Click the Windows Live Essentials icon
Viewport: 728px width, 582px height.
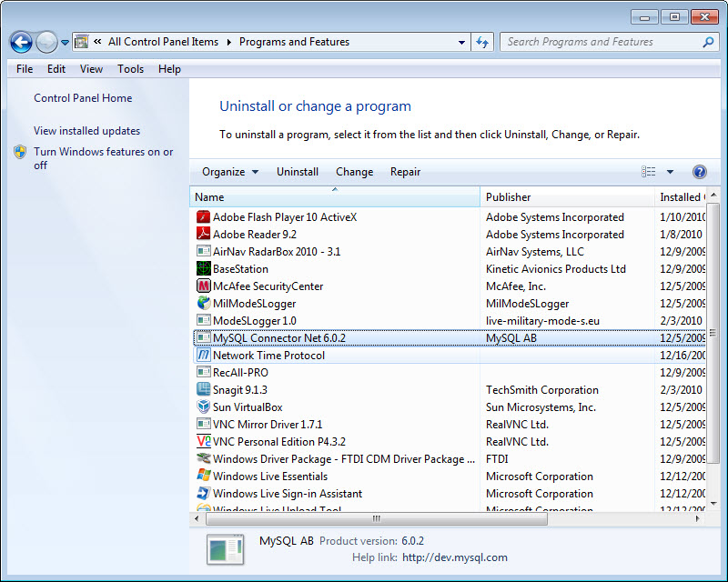[203, 476]
